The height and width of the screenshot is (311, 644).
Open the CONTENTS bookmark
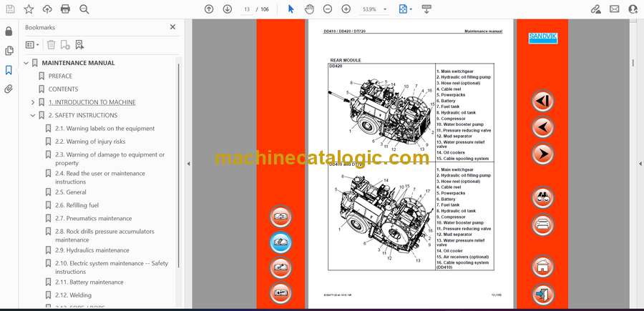click(63, 89)
